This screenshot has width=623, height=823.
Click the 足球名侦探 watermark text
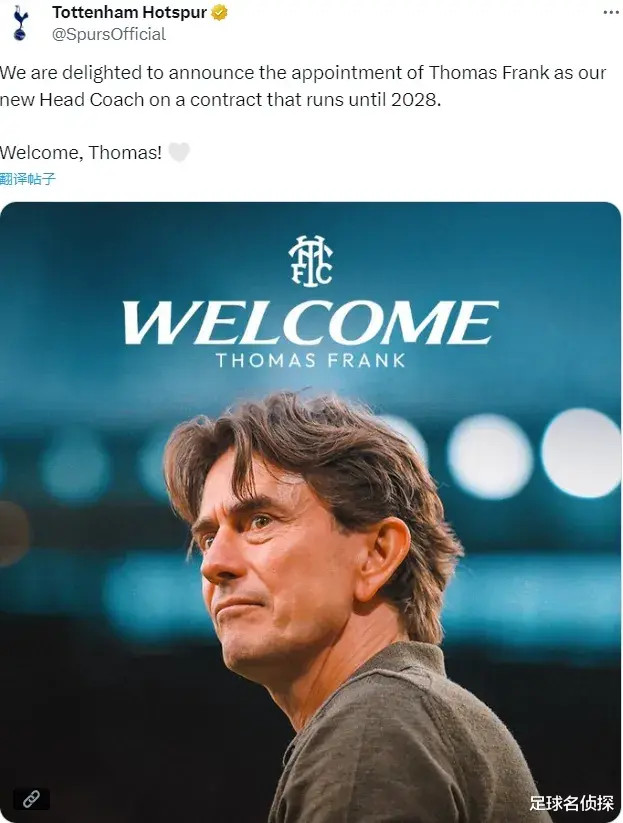point(572,803)
